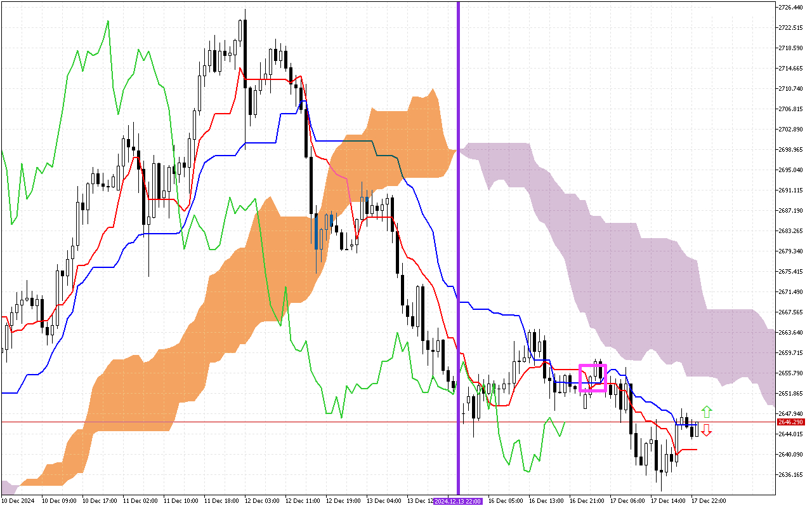Click the green up arrow signal
The image size is (812, 508).
click(707, 411)
